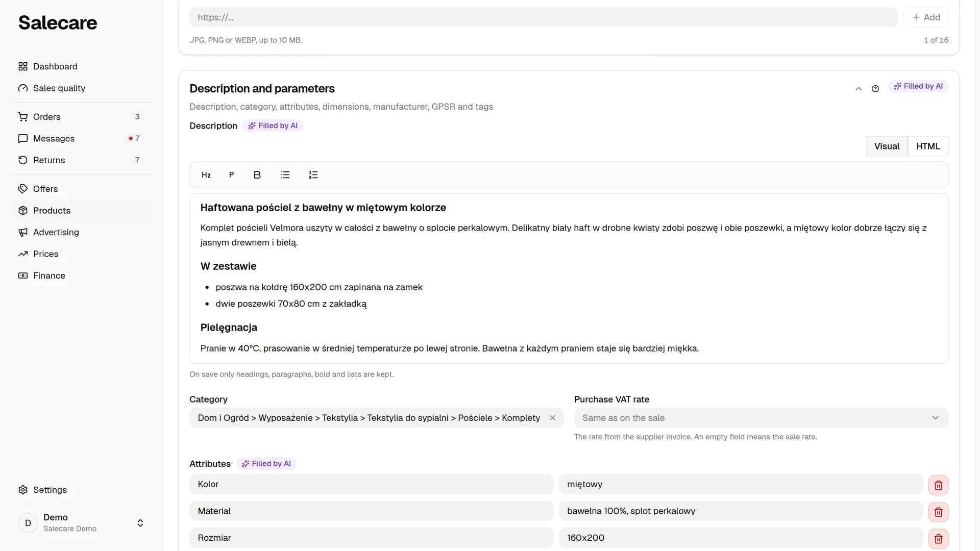Click the Kolor attribute name field

[x=371, y=484]
